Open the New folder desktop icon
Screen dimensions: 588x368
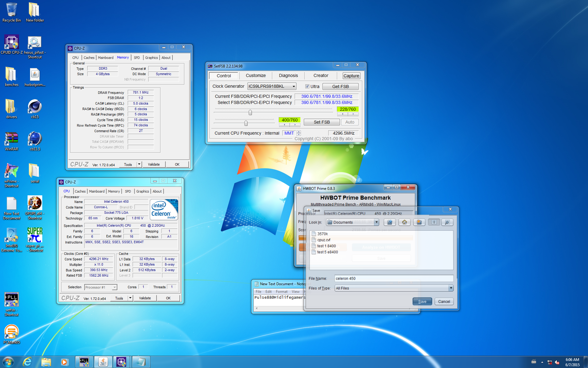[x=35, y=12]
